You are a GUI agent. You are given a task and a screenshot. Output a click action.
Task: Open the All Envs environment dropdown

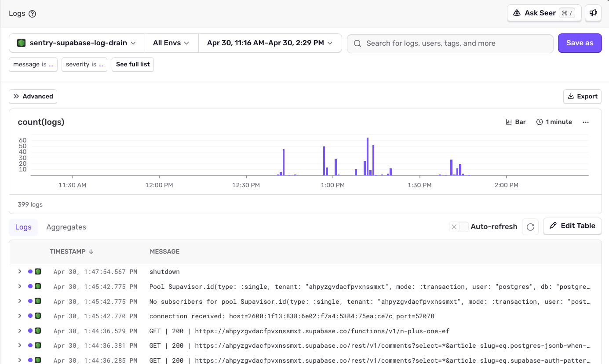tap(171, 43)
